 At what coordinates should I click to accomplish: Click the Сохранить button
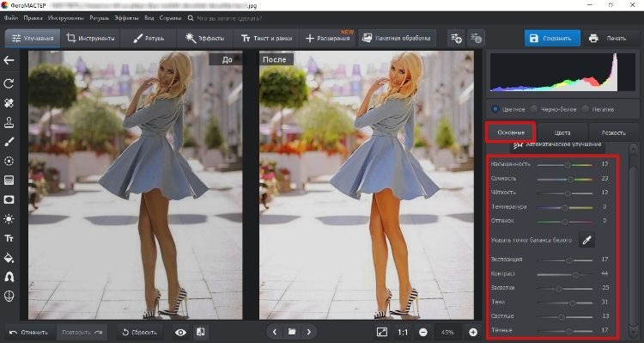pos(552,38)
